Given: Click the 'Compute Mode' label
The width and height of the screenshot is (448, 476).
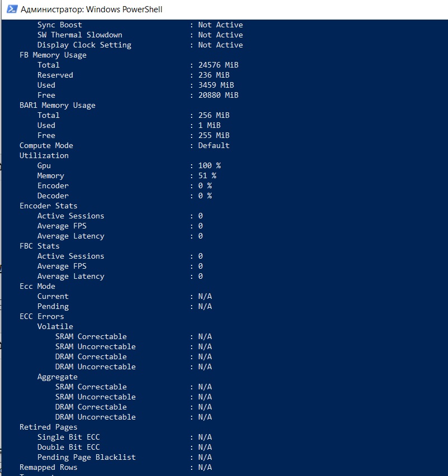Looking at the screenshot, I should (46, 145).
